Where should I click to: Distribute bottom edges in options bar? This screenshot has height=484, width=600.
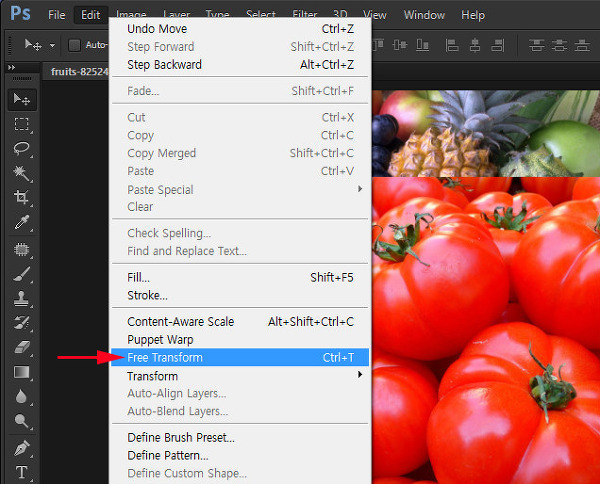pos(582,45)
